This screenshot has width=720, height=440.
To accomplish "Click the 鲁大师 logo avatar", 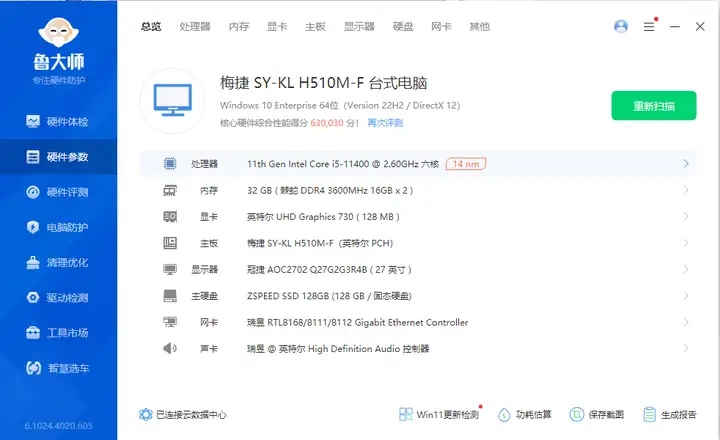I will 59,32.
